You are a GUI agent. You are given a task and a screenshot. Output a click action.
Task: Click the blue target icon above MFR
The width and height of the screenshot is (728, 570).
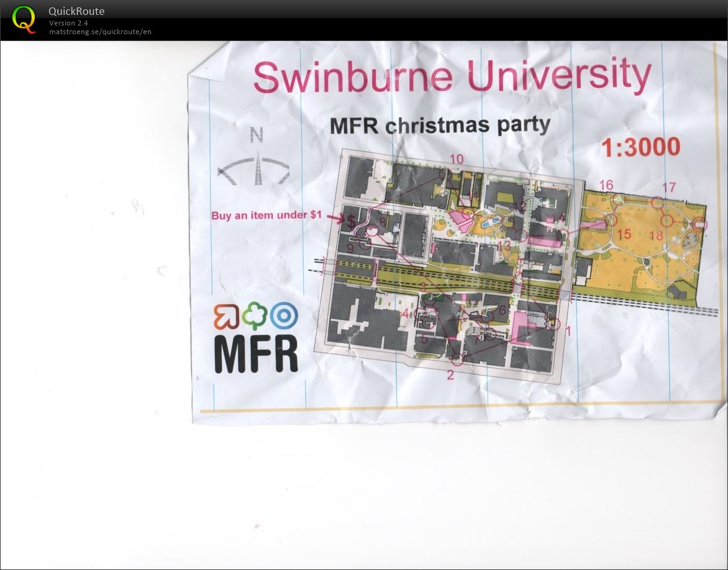[284, 316]
